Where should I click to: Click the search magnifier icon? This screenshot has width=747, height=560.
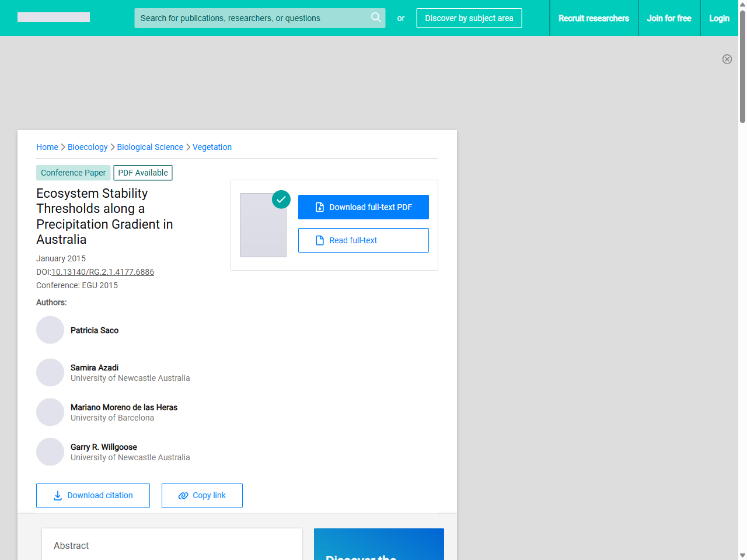point(376,17)
